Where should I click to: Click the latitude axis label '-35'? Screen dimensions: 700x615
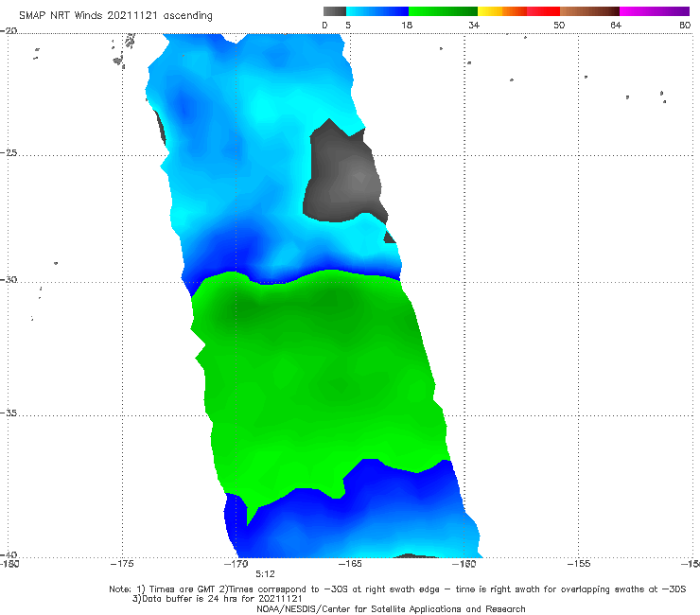[x=9, y=413]
